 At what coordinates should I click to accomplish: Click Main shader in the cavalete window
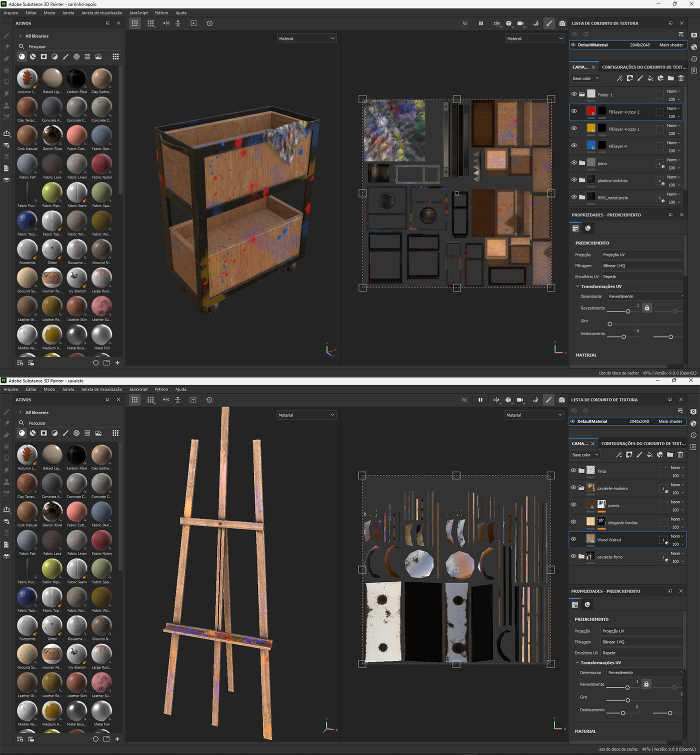[x=670, y=421]
